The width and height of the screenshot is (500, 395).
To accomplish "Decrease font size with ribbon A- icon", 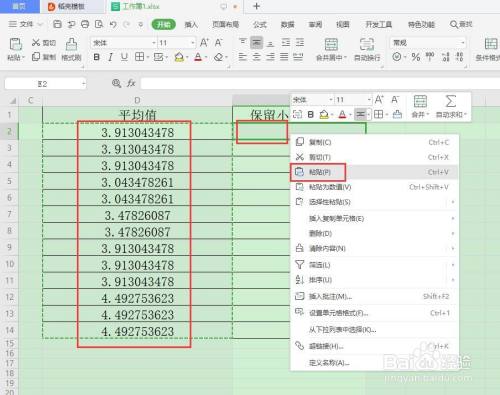I will pos(218,43).
